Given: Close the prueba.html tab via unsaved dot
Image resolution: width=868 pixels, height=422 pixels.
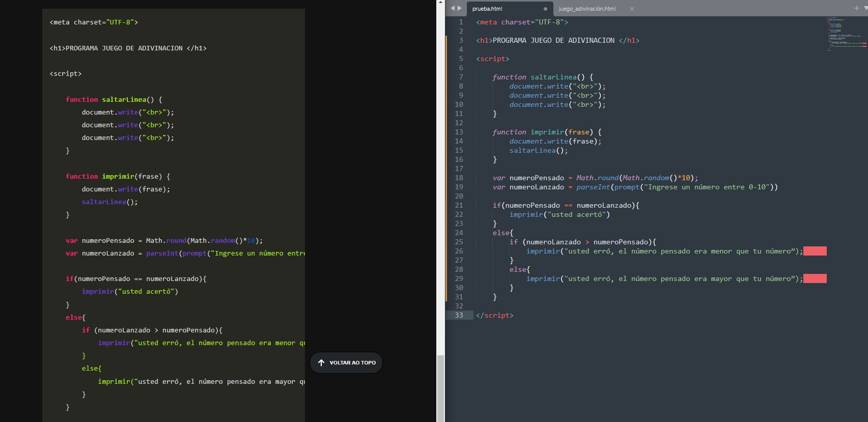Looking at the screenshot, I should coord(545,9).
